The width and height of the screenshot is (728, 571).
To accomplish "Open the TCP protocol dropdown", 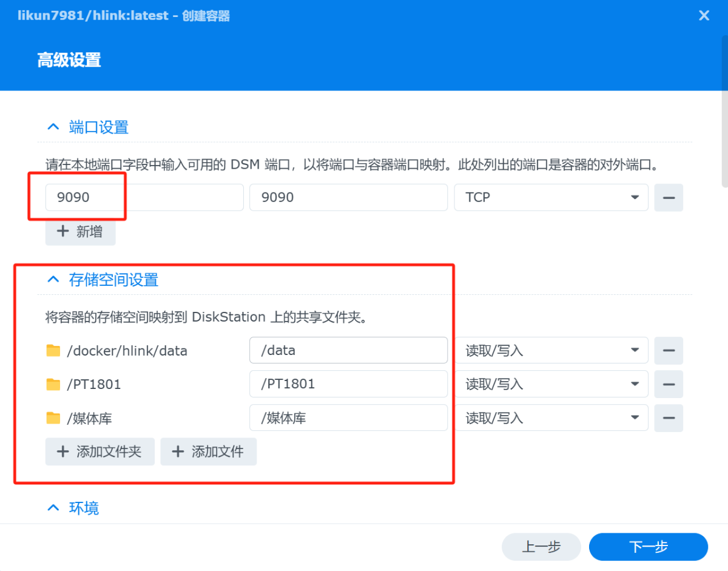I will coord(635,197).
